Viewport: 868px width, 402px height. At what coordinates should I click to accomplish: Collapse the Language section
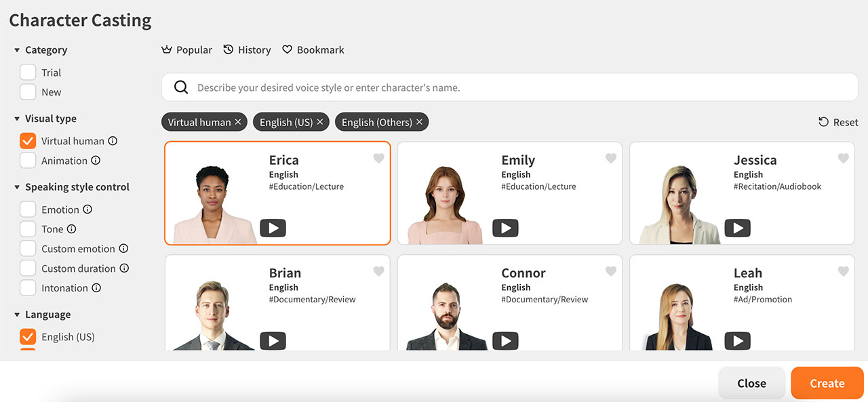coord(17,315)
